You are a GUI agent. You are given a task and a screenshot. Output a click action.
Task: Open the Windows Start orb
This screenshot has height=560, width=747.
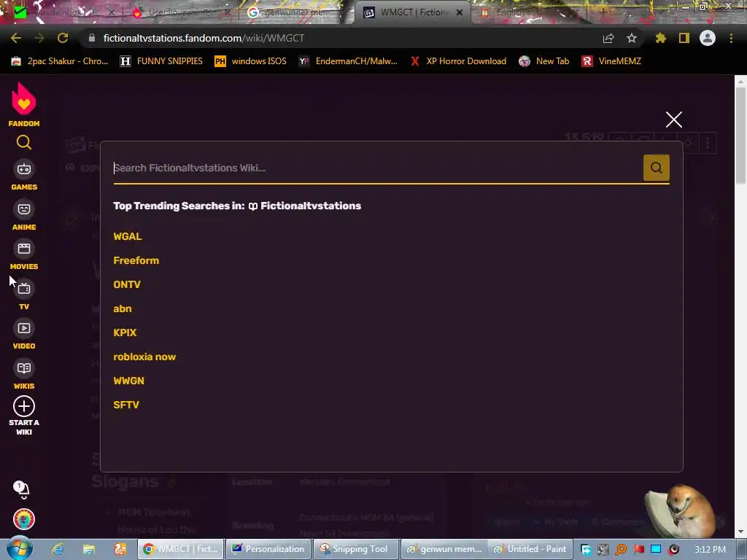(x=20, y=548)
